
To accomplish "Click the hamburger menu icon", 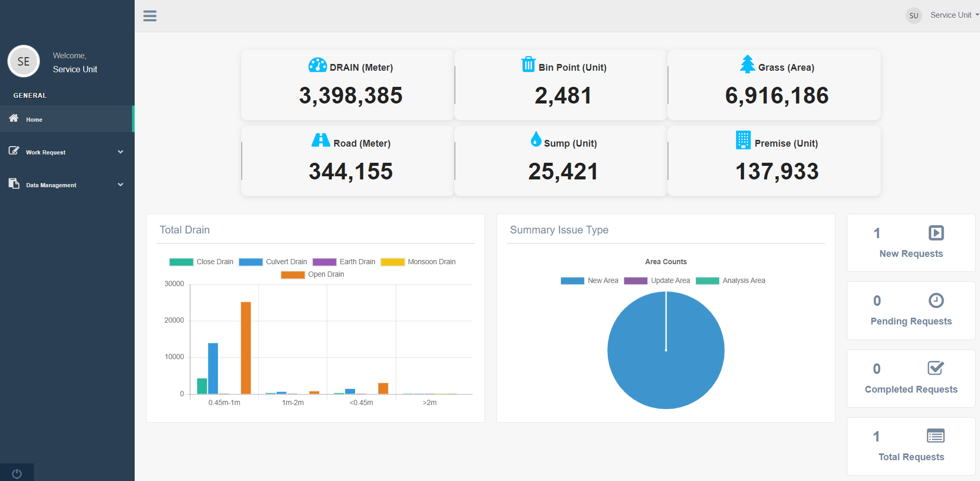I will click(150, 16).
